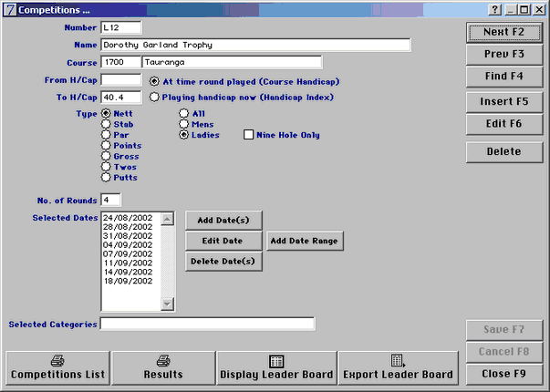Show the Display Leader Board grid
Image resolution: width=550 pixels, height=392 pixels.
(276, 368)
